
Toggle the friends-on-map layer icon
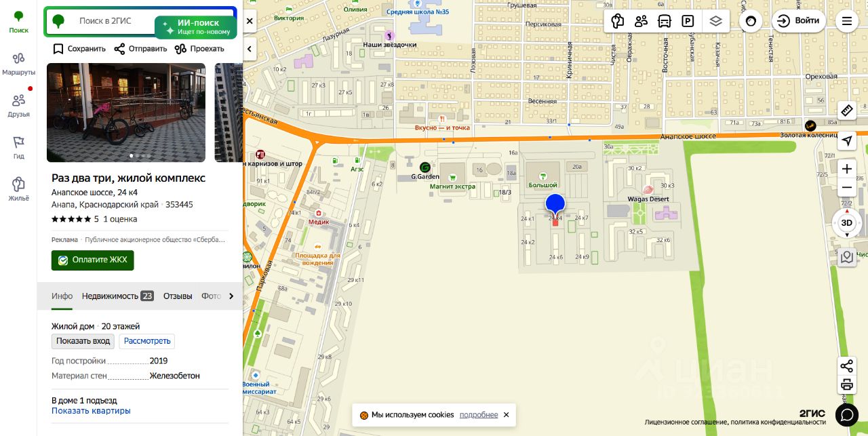point(641,21)
